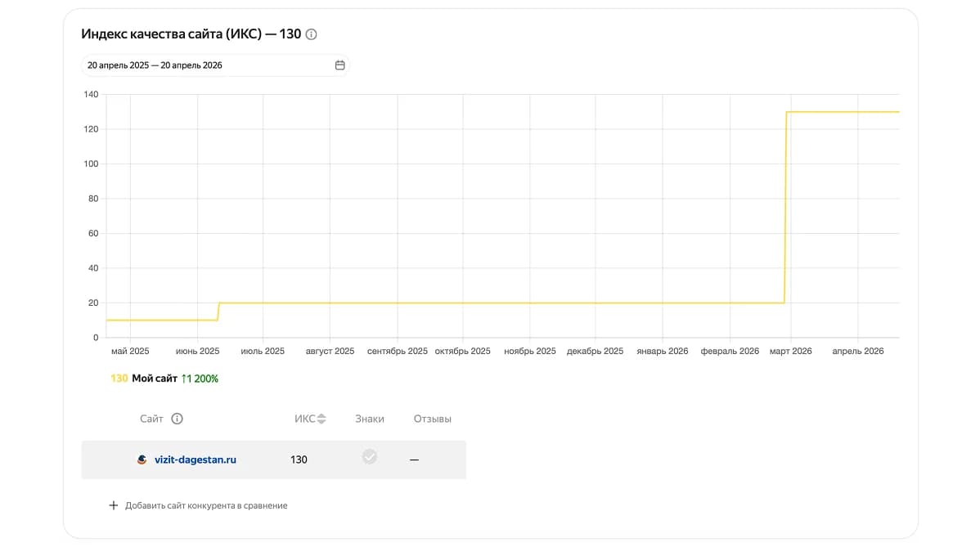Screen dimensions: 980x547
Task: Click июнь 2025 axis label
Action: 197,351
